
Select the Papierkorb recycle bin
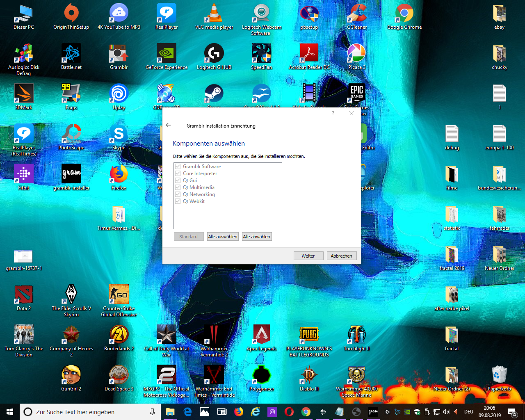tap(500, 379)
